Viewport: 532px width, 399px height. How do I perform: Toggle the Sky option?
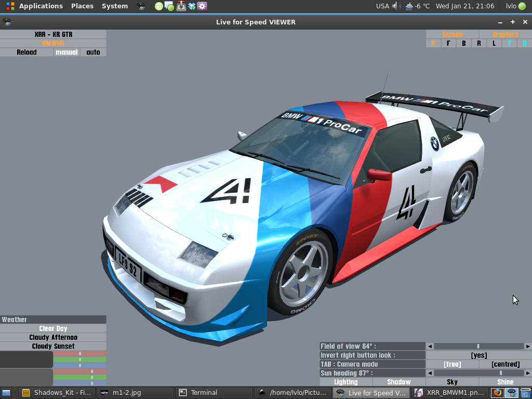coord(453,382)
